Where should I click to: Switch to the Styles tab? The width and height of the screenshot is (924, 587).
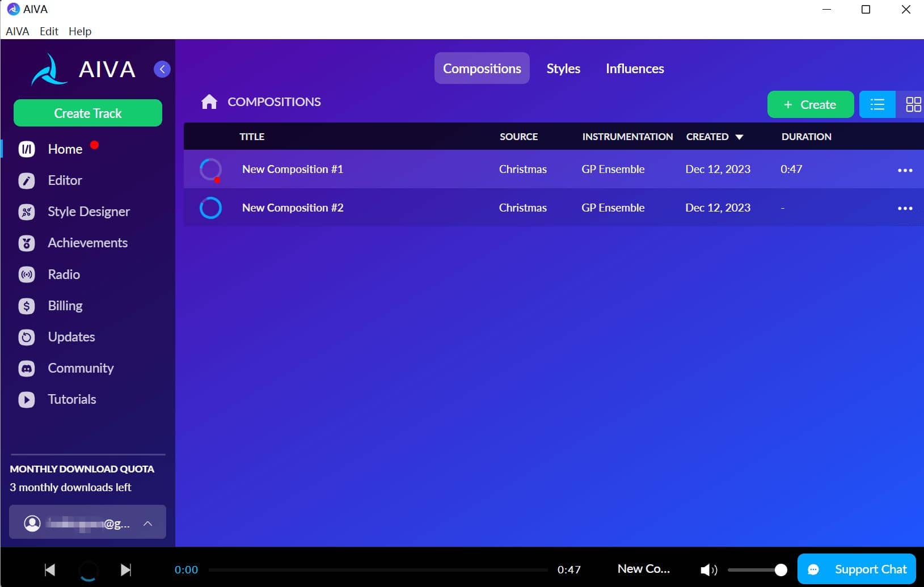click(x=563, y=69)
